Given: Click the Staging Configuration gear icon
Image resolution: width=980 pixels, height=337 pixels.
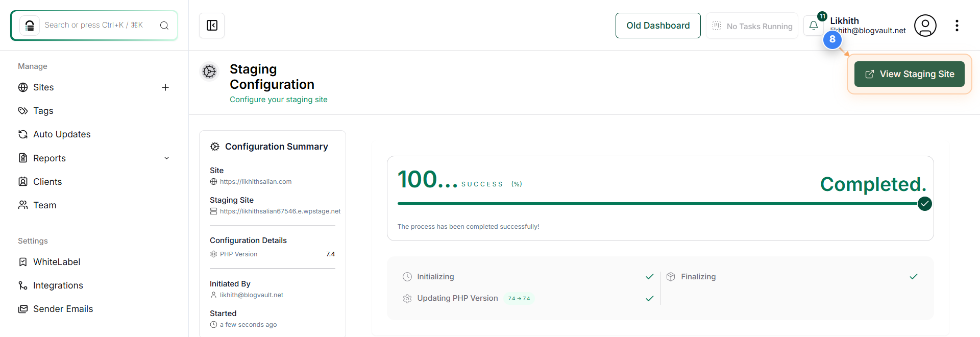Looking at the screenshot, I should pyautogui.click(x=209, y=71).
